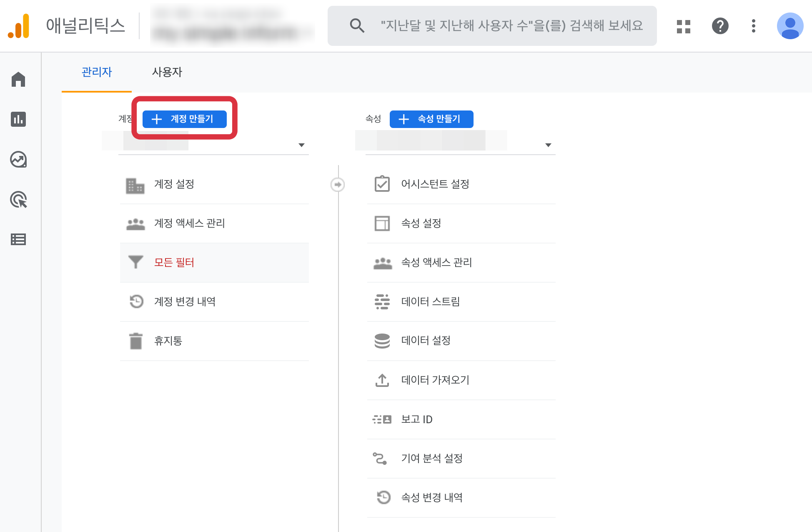Click the arrow between account and property columns
812x532 pixels.
point(338,184)
